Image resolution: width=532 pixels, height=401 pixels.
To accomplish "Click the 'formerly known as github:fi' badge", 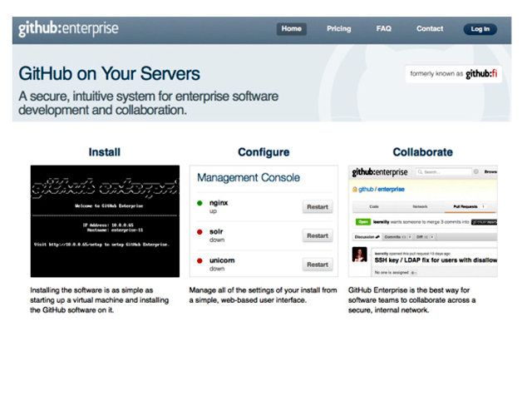I will (453, 74).
